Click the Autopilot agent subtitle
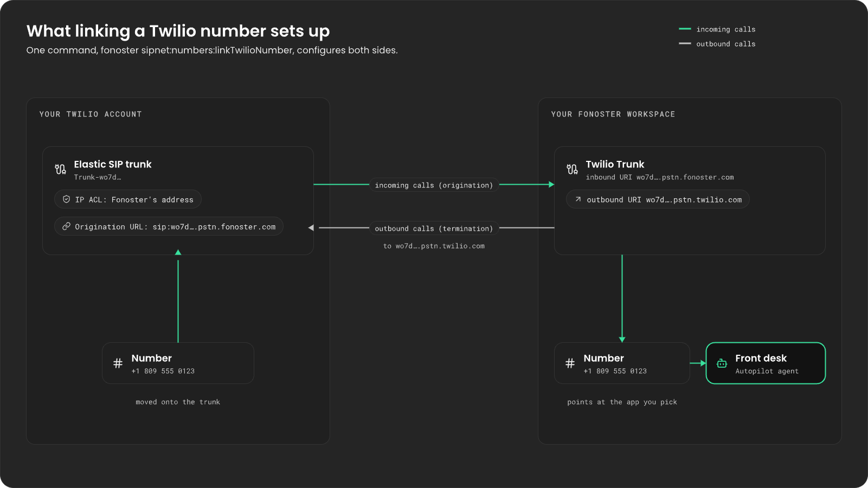 pos(767,371)
